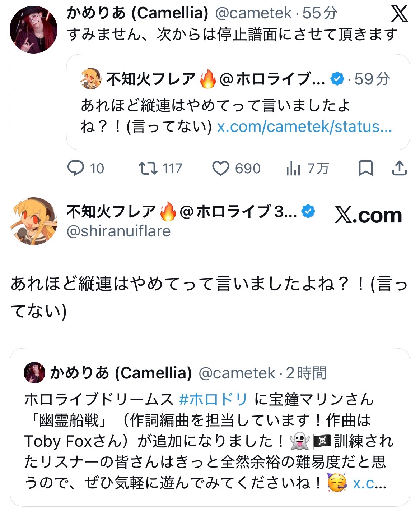420x515 pixels.
Task: Click small Camellia avatar in bottom quote
Action: 34,373
